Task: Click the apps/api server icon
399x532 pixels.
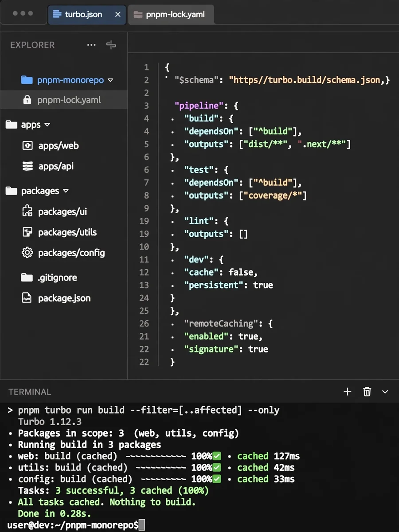Action: pyautogui.click(x=27, y=166)
